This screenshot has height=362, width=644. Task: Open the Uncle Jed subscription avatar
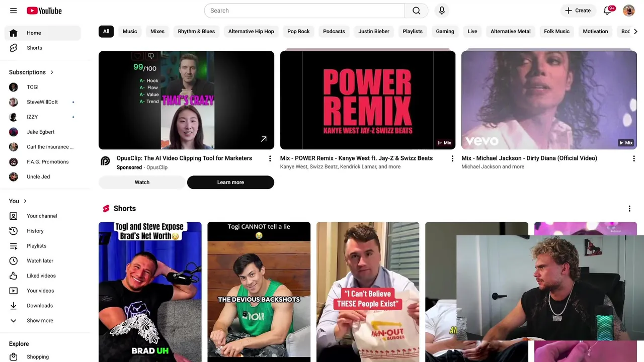click(x=14, y=176)
